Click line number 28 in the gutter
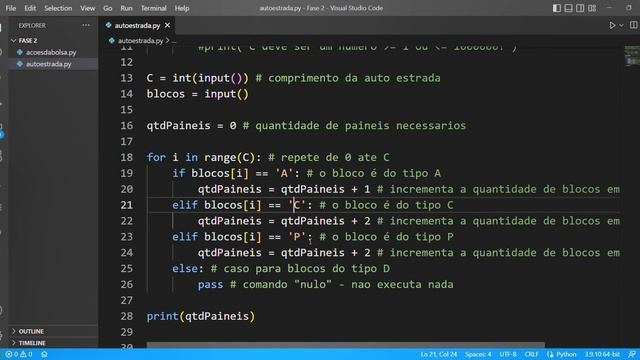Screen dimensions: 640x360 pos(127,316)
